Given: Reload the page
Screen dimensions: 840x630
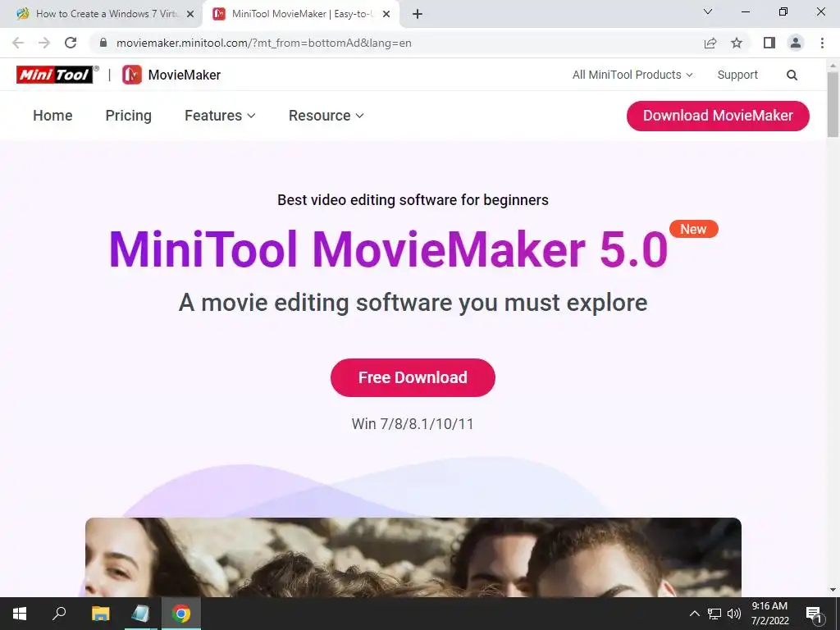Looking at the screenshot, I should tap(71, 43).
